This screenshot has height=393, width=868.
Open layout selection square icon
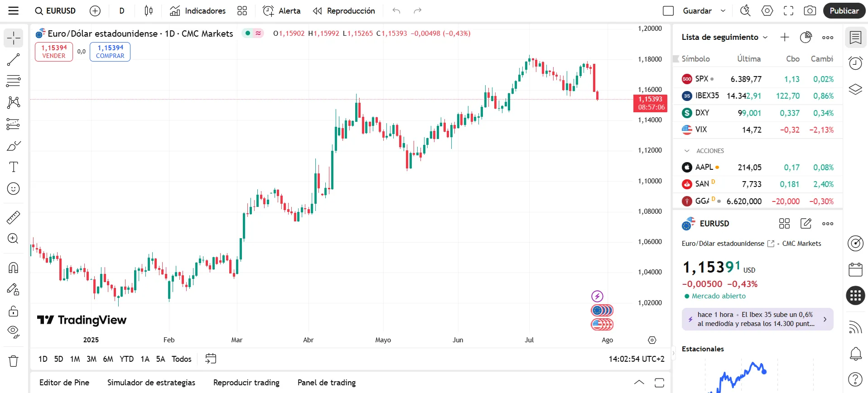coord(668,11)
